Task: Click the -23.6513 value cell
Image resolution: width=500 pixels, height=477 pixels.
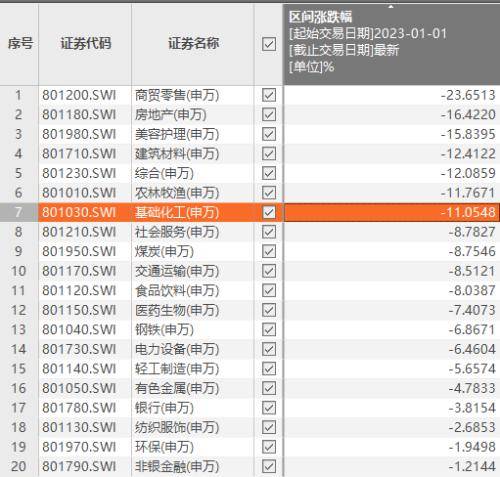Action: click(x=392, y=95)
